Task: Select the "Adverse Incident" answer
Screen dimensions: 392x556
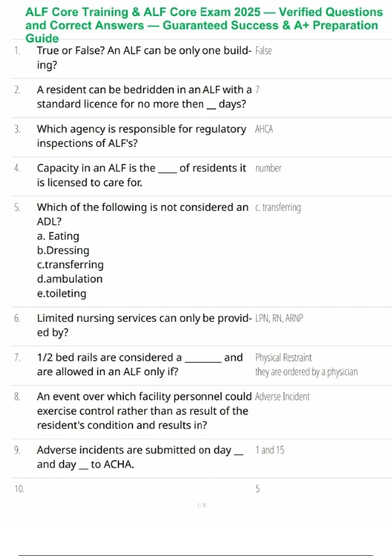Action: coord(282,397)
